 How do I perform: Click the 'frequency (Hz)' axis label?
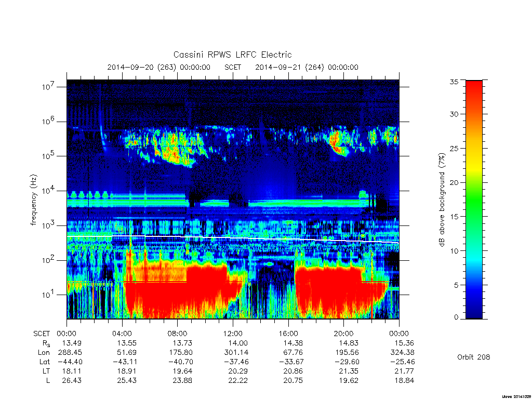pyautogui.click(x=33, y=200)
